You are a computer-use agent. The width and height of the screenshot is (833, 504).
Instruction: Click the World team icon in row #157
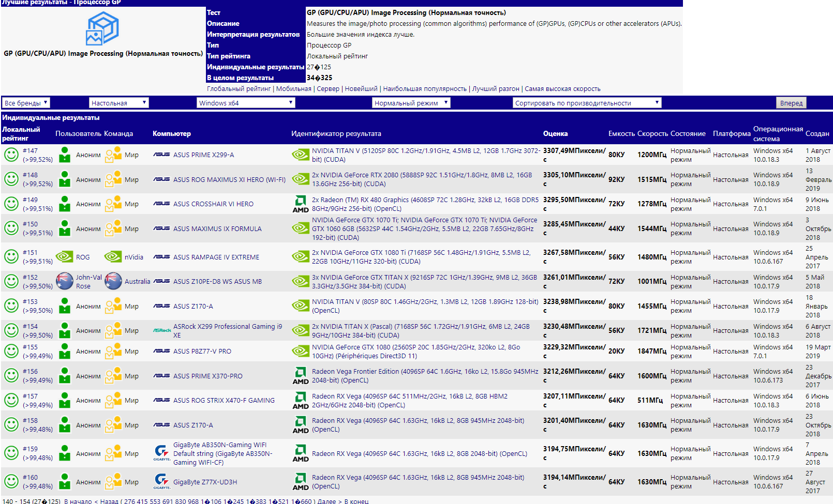pyautogui.click(x=113, y=400)
